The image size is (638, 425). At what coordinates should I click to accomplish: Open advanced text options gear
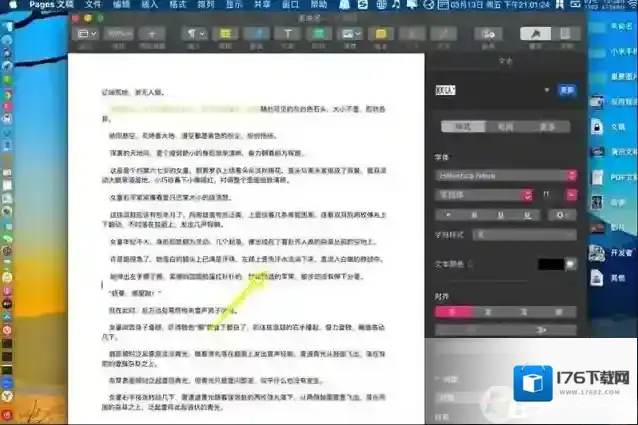pos(561,215)
